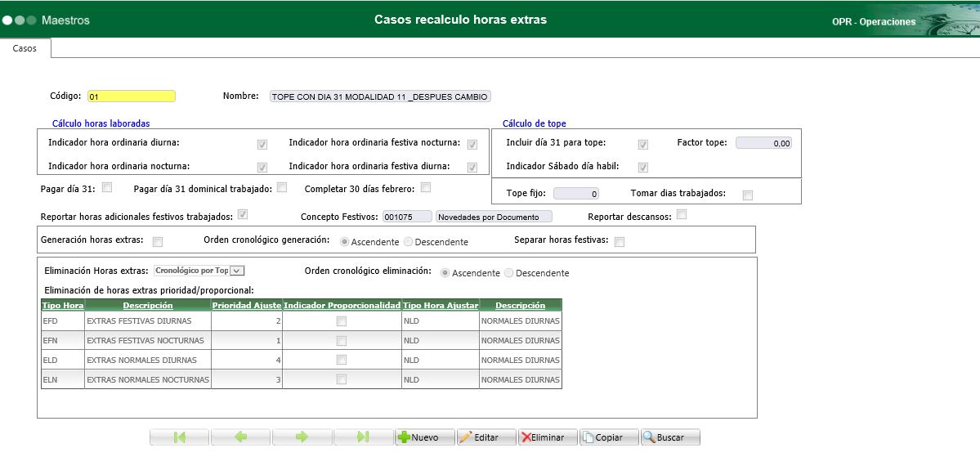
Task: Click the Nuevo button
Action: coord(424,437)
